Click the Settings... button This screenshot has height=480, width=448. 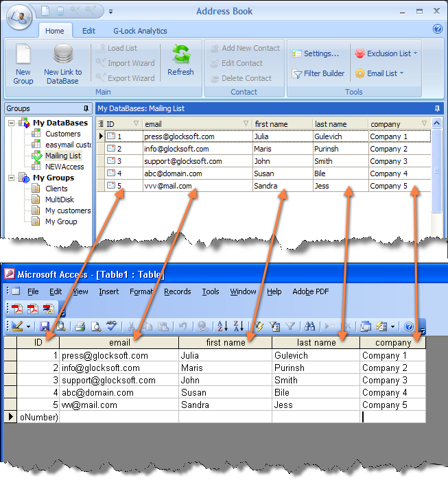click(x=316, y=53)
